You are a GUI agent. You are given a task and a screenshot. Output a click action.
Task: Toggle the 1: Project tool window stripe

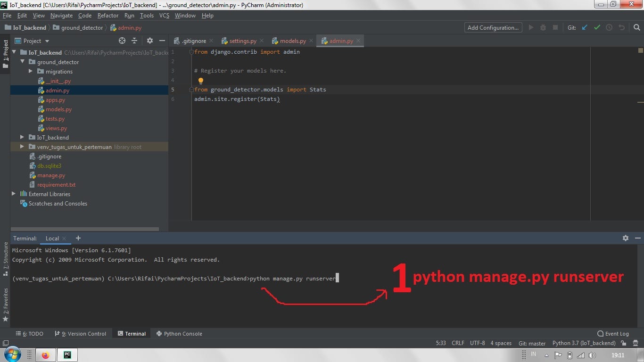click(x=6, y=54)
